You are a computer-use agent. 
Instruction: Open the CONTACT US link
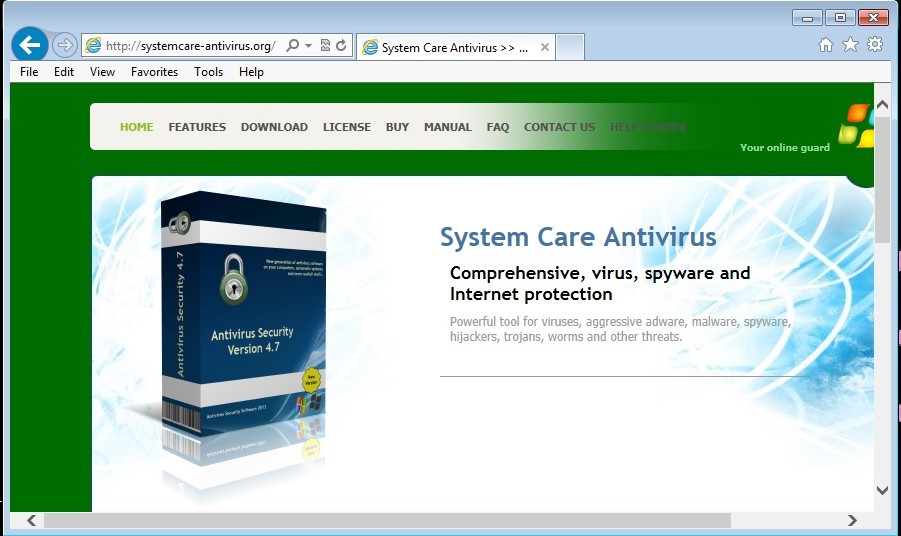point(560,127)
